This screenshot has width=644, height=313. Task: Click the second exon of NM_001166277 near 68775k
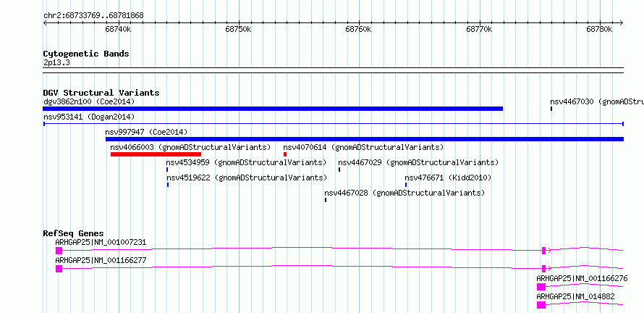[544, 269]
